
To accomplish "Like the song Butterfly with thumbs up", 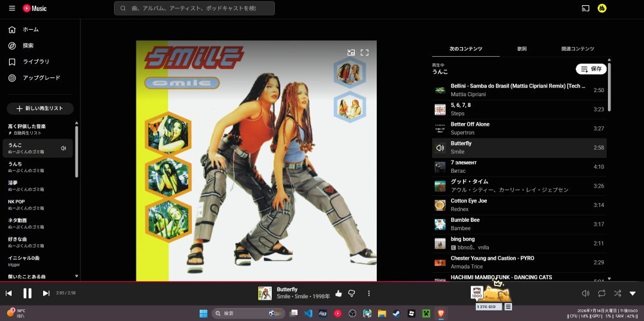I will pyautogui.click(x=339, y=293).
